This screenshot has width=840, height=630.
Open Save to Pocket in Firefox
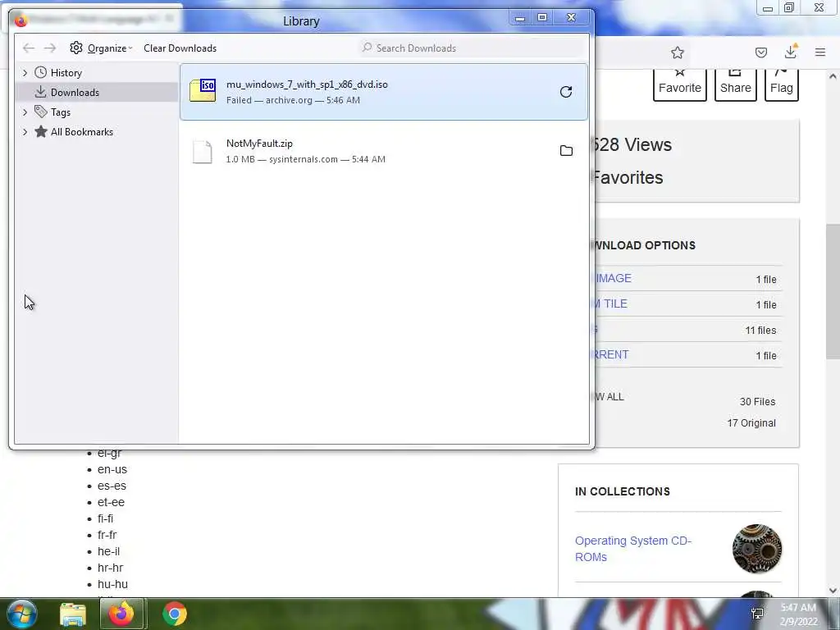pos(760,52)
